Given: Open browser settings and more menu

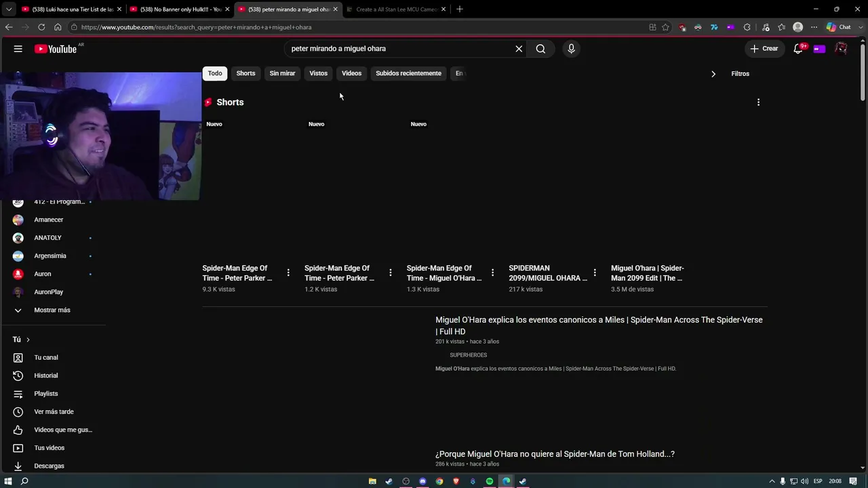Looking at the screenshot, I should pyautogui.click(x=814, y=27).
